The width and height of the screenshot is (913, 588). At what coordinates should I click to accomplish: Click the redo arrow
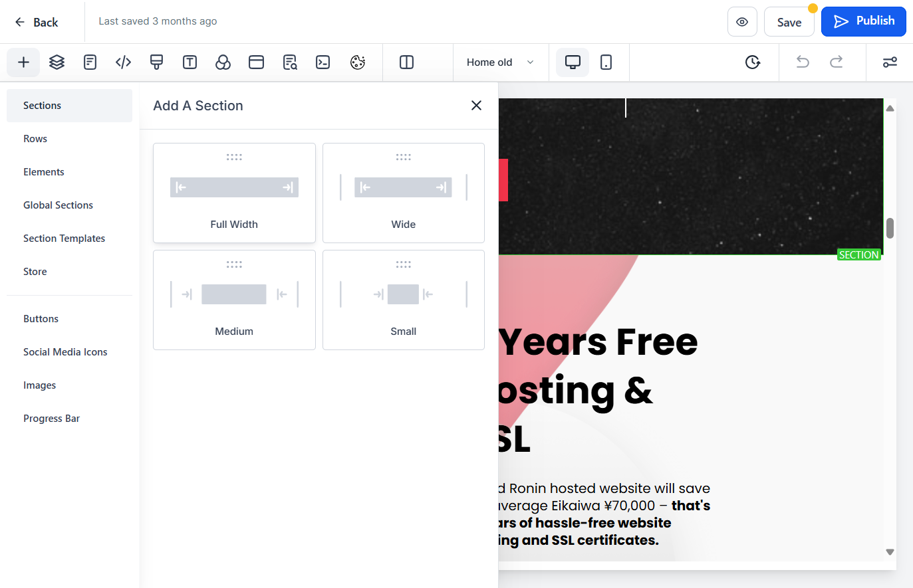point(837,62)
